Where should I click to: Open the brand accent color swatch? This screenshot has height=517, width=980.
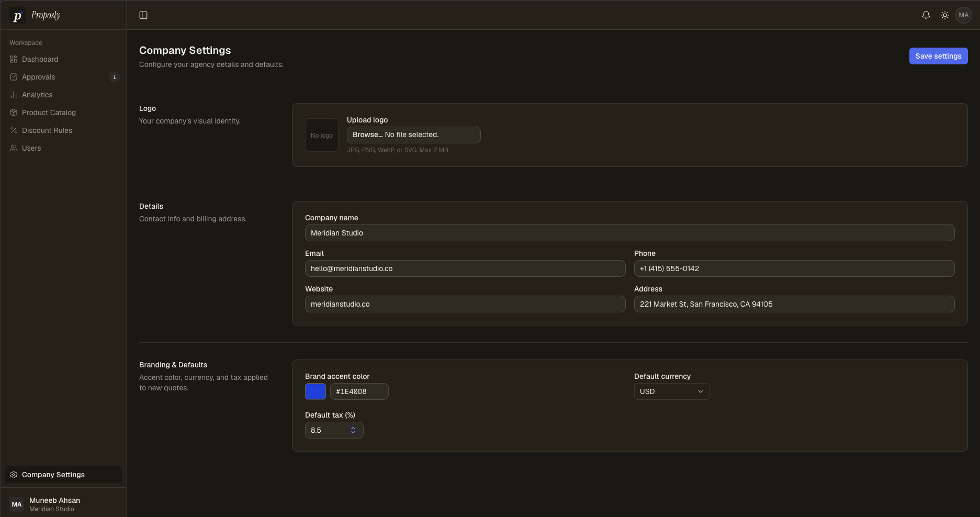(x=316, y=391)
